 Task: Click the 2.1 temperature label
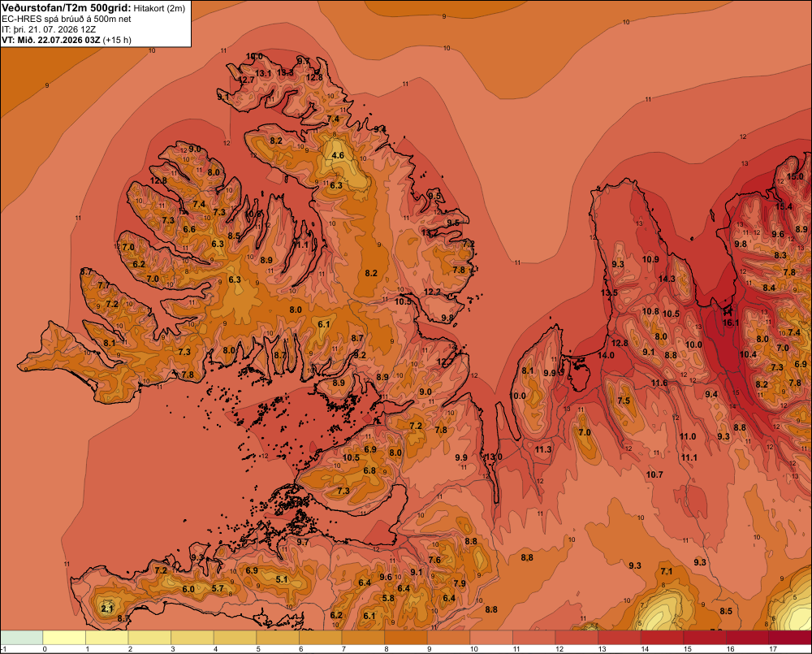(106, 609)
